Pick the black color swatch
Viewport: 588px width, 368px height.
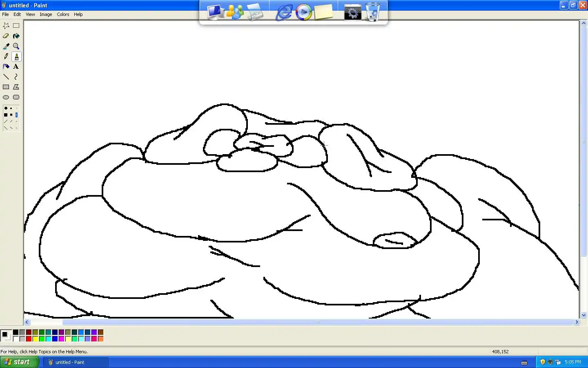pos(16,332)
